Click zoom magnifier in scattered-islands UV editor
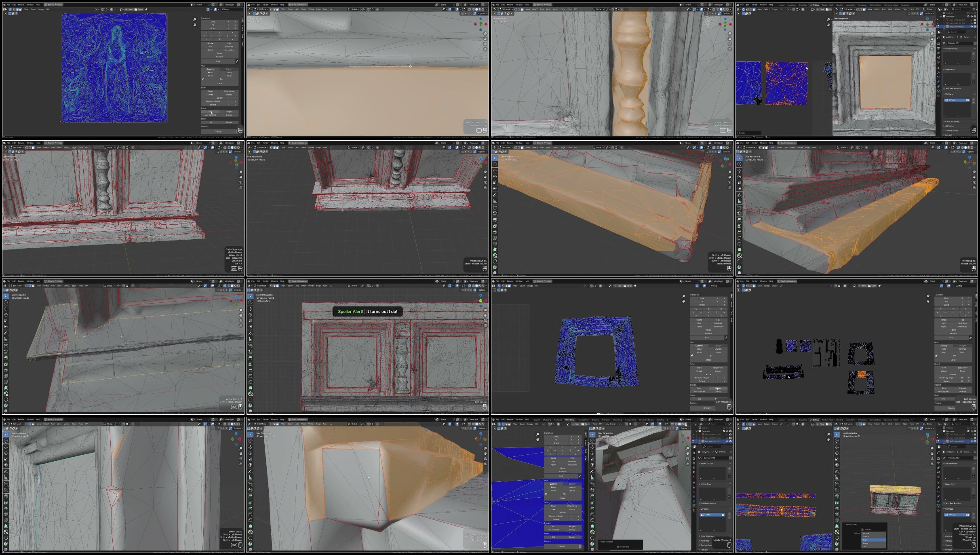Screen dimensions: 980x555 pos(928,296)
